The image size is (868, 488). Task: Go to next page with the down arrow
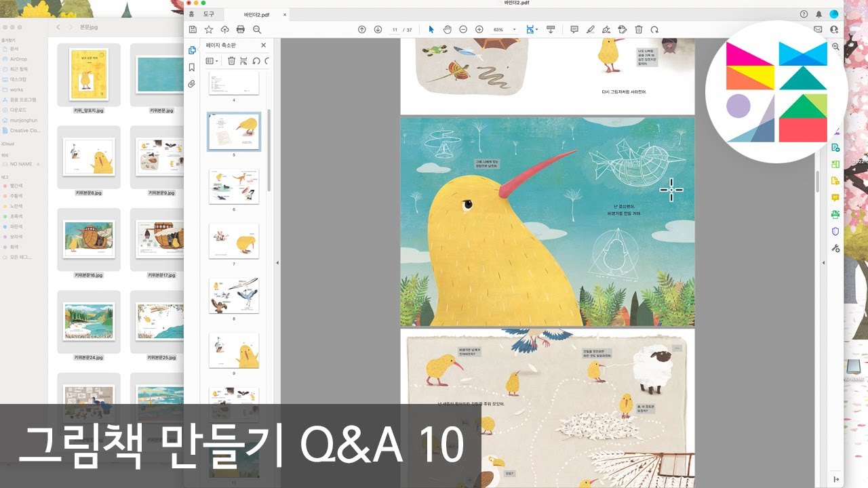click(378, 30)
